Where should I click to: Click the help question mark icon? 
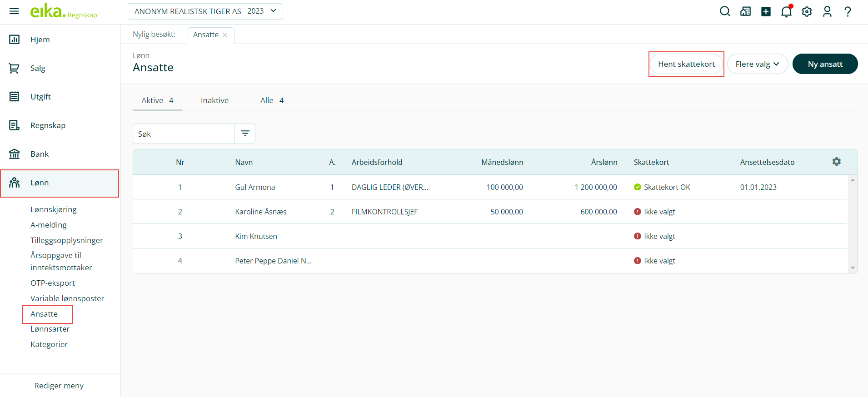point(848,12)
